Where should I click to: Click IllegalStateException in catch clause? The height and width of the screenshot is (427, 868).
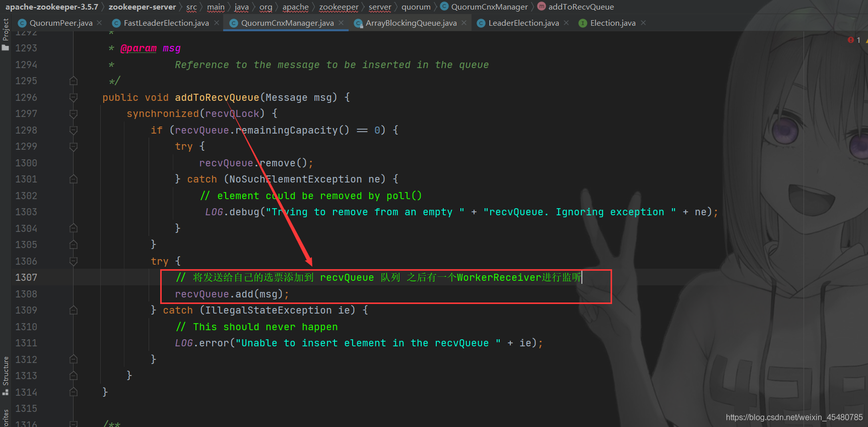pyautogui.click(x=268, y=310)
